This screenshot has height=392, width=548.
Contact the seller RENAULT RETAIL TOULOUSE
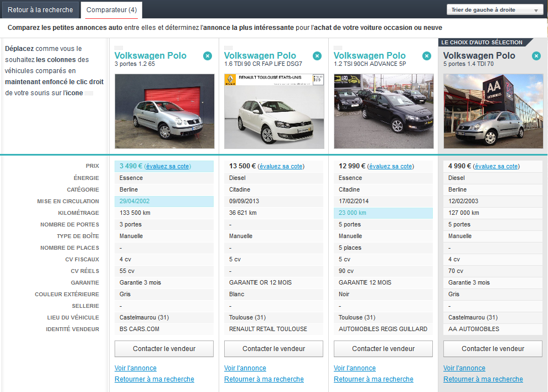pyautogui.click(x=273, y=349)
